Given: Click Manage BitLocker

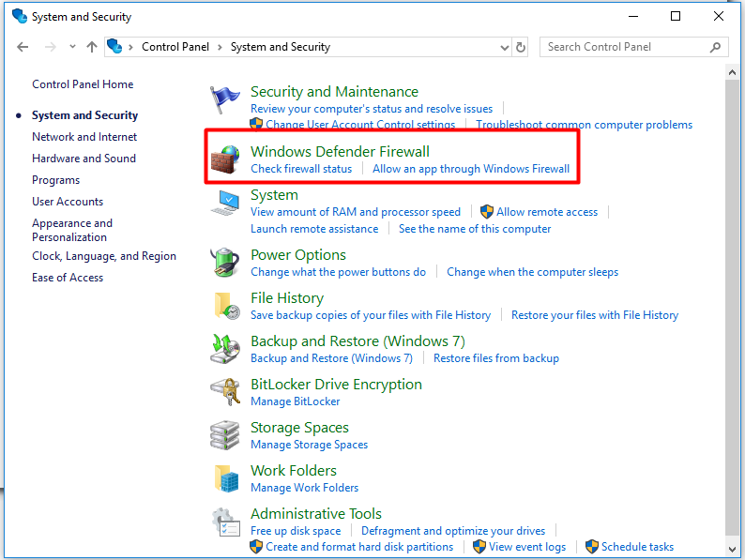Looking at the screenshot, I should pyautogui.click(x=295, y=401).
